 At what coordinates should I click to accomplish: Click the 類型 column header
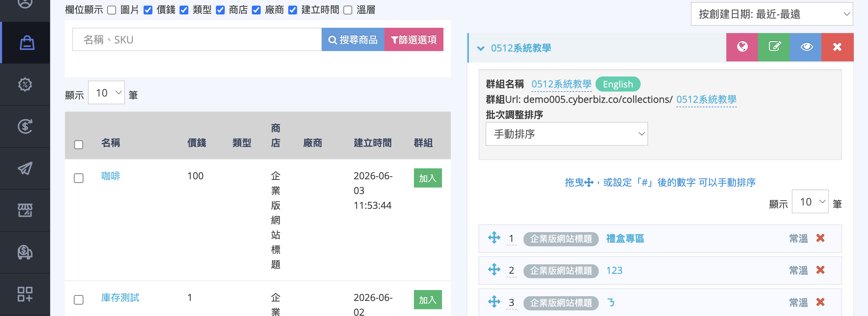[x=242, y=143]
